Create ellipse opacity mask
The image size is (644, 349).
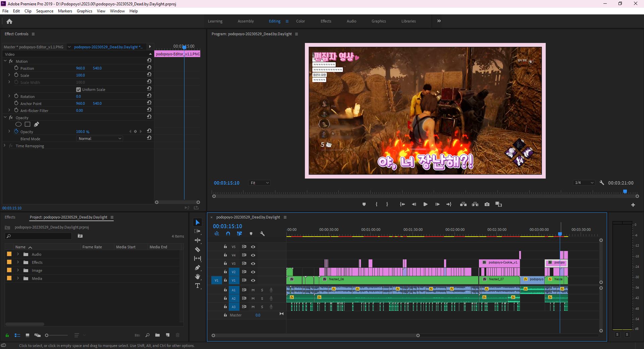[18, 124]
